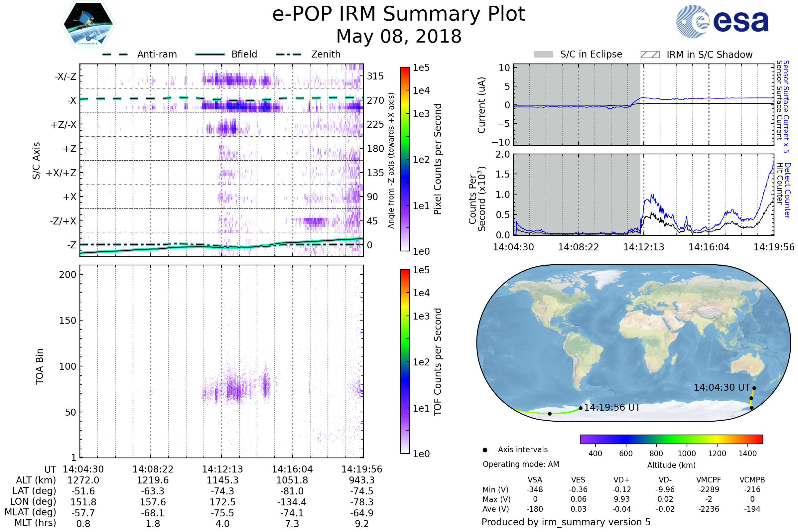Click the Zenith dash-dot legend line
Screen dimensions: 798x532
(x=288, y=54)
